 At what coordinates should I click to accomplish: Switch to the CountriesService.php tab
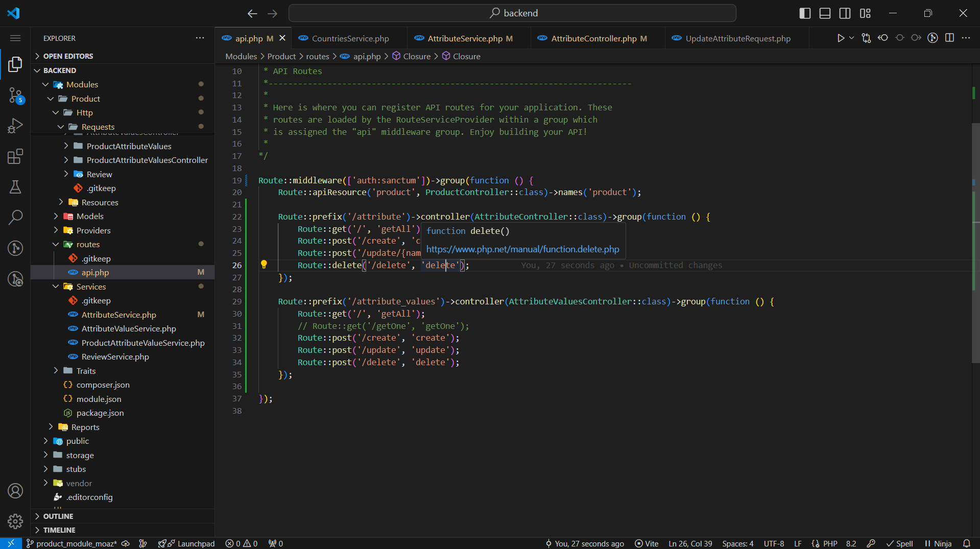[x=350, y=38]
